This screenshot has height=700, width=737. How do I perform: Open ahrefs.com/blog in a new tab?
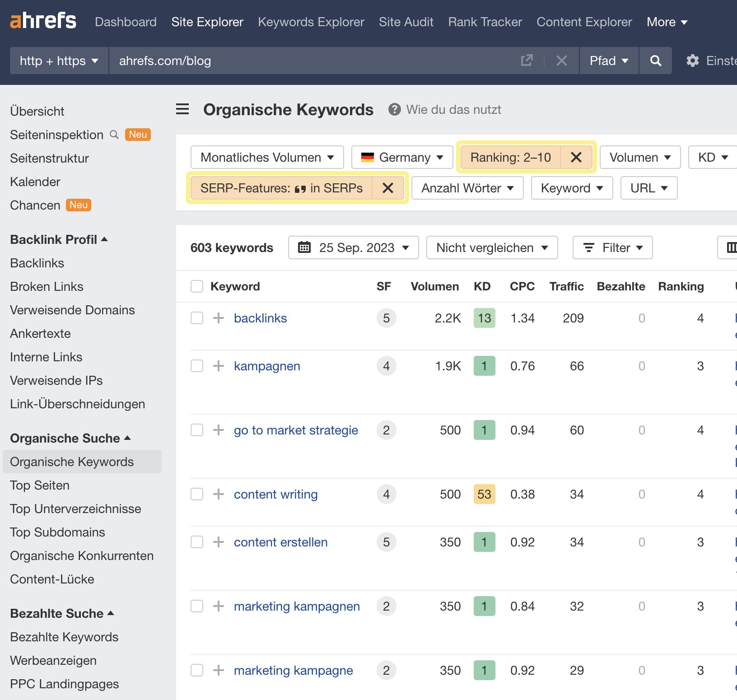[x=527, y=60]
